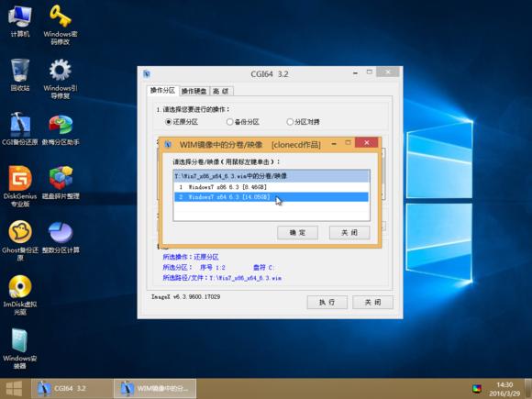
Task: Launch 磁盘碎片整理 desktop icon
Action: click(x=61, y=183)
